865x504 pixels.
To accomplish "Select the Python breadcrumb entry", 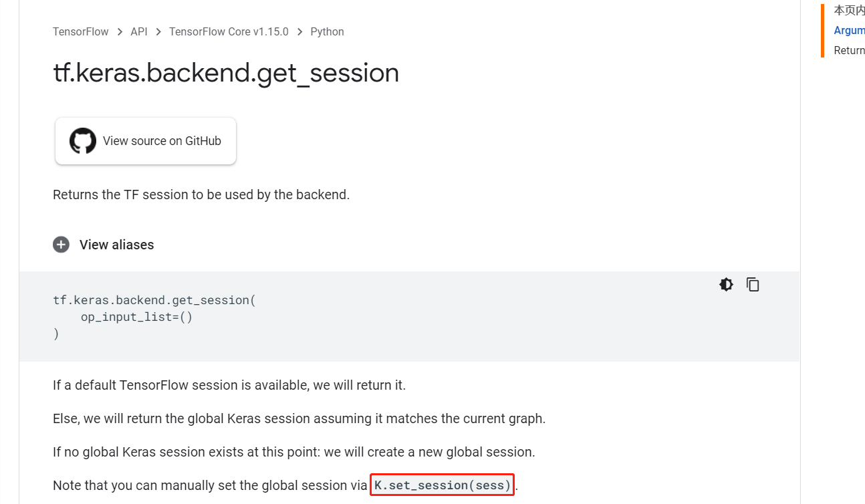I will 327,31.
